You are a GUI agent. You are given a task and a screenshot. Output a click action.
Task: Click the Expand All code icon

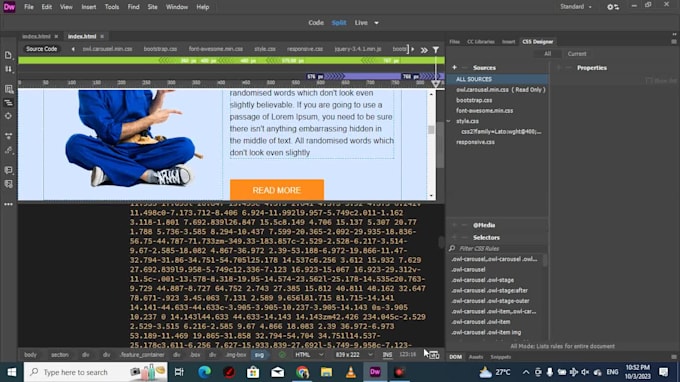click(8, 136)
